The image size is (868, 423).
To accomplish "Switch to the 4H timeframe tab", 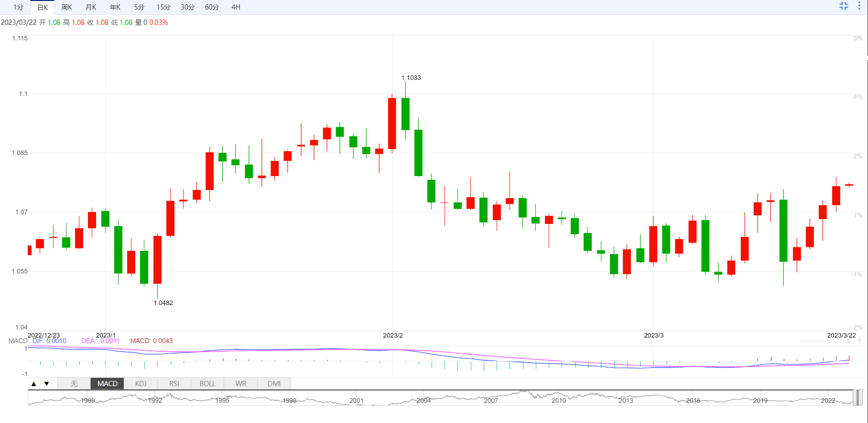I will coord(236,7).
